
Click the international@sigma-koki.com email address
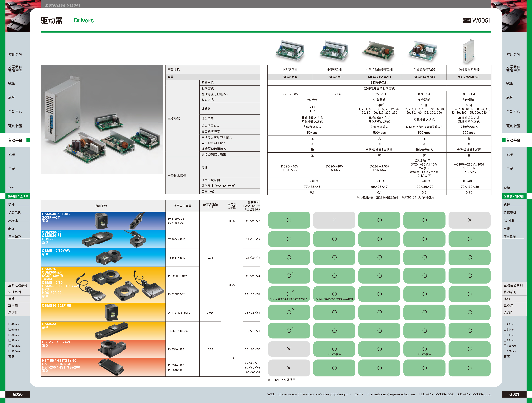pos(391,394)
